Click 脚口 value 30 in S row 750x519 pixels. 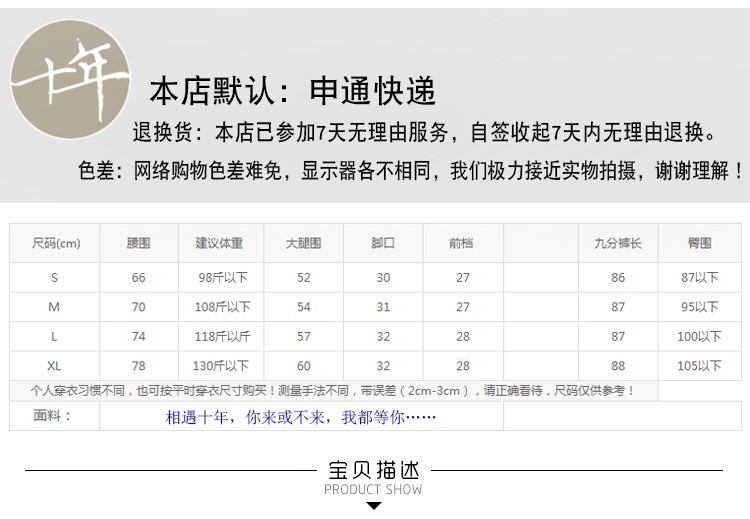pyautogui.click(x=383, y=277)
